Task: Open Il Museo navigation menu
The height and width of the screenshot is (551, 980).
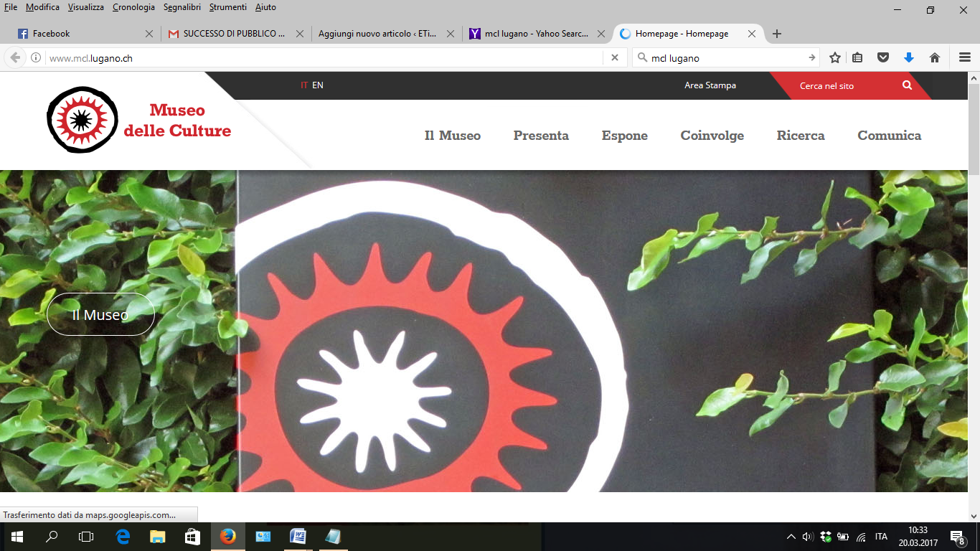Action: click(453, 135)
